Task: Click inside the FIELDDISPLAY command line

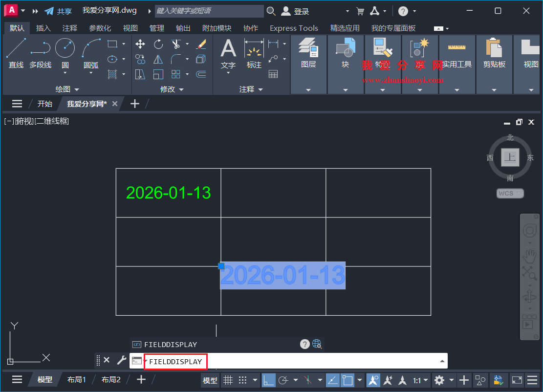Action: pos(244,362)
